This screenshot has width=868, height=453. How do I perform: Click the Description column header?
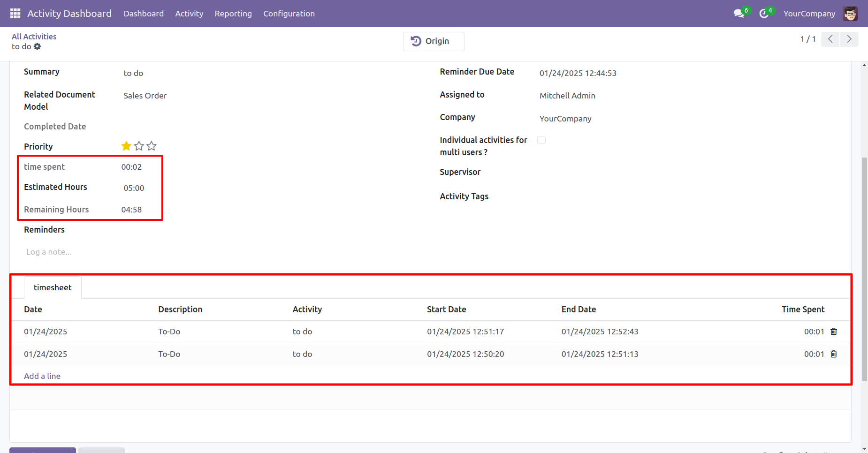pyautogui.click(x=180, y=310)
